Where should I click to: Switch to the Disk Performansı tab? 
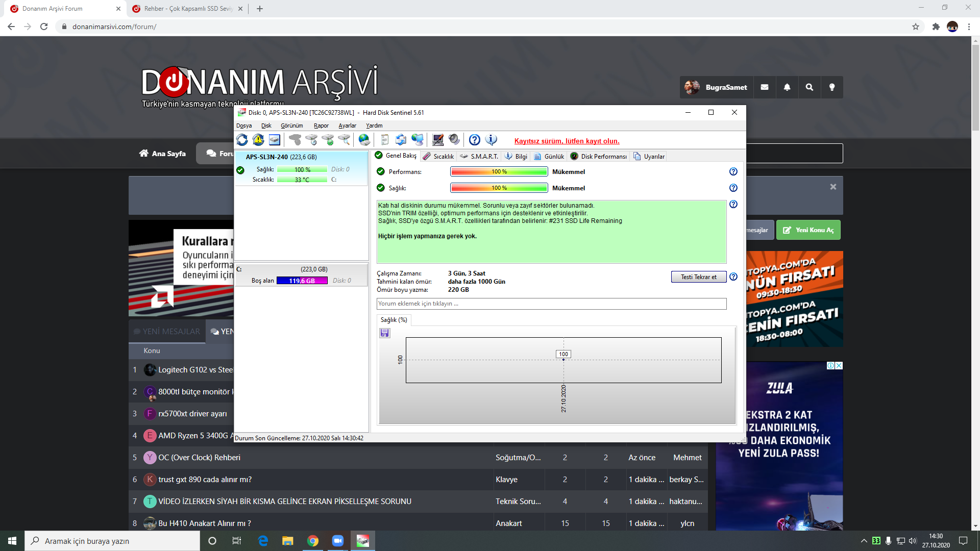pos(599,157)
